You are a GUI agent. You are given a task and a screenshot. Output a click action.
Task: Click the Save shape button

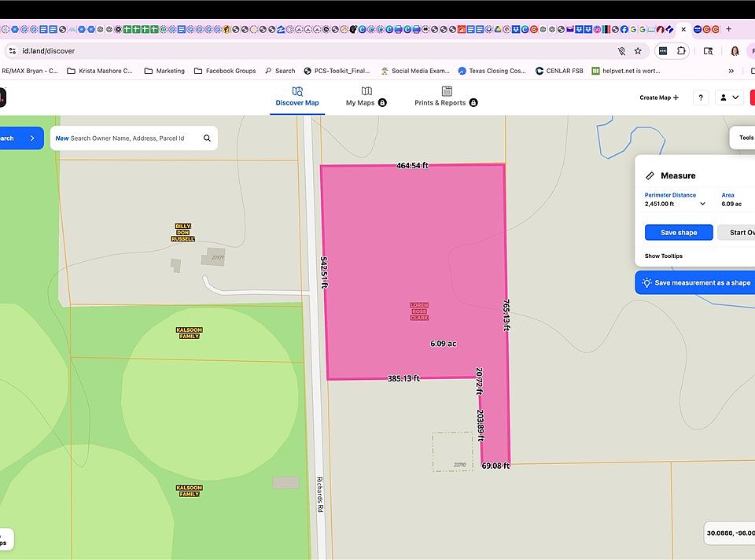pos(678,232)
